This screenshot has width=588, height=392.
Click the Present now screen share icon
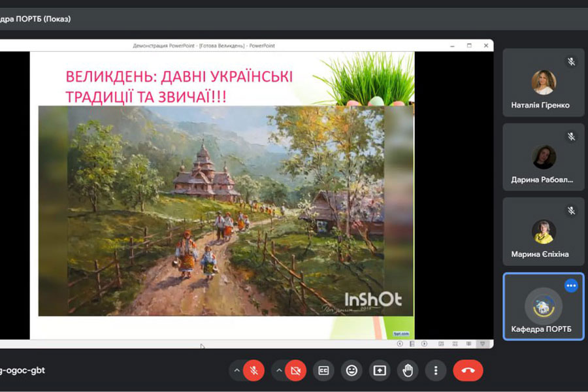pos(380,370)
